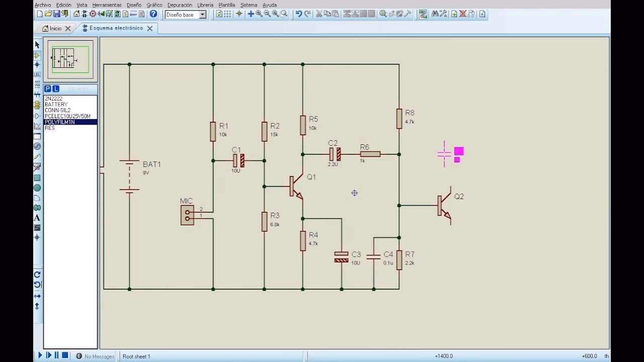The height and width of the screenshot is (362, 644).
Task: Open the Herramientas menu
Action: click(x=107, y=5)
